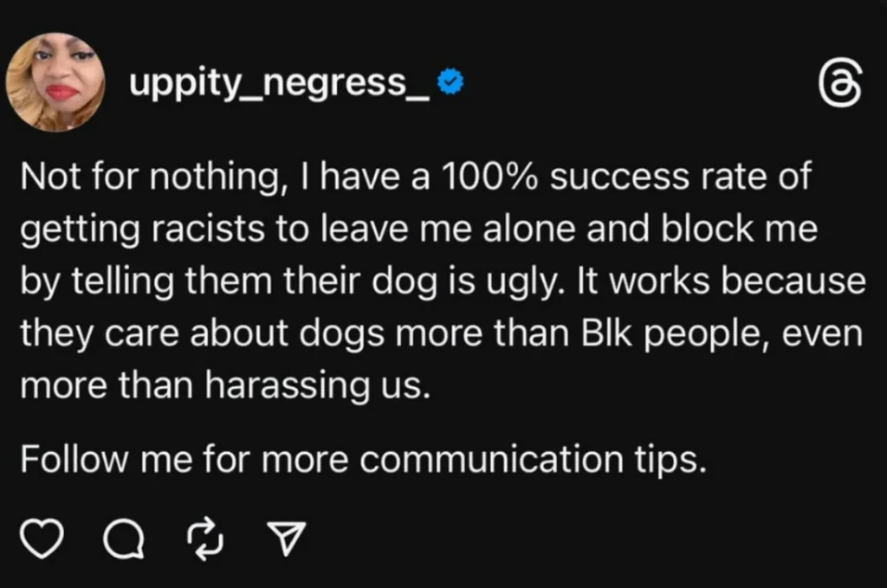Click the blue verification badge
This screenshot has height=588, width=887.
point(450,81)
